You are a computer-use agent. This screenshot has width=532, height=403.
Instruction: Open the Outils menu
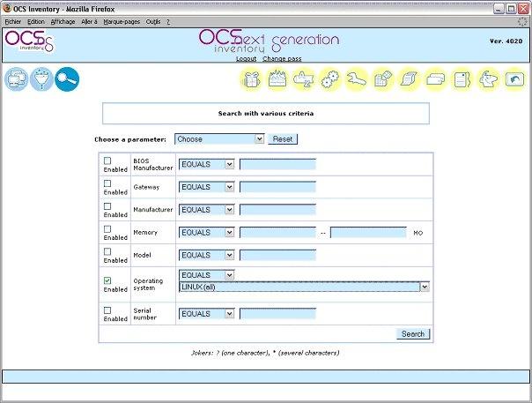click(153, 22)
